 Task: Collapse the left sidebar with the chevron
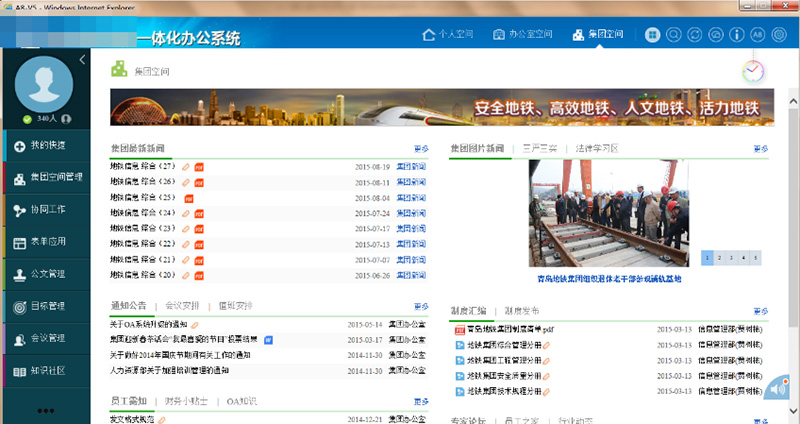click(82, 60)
